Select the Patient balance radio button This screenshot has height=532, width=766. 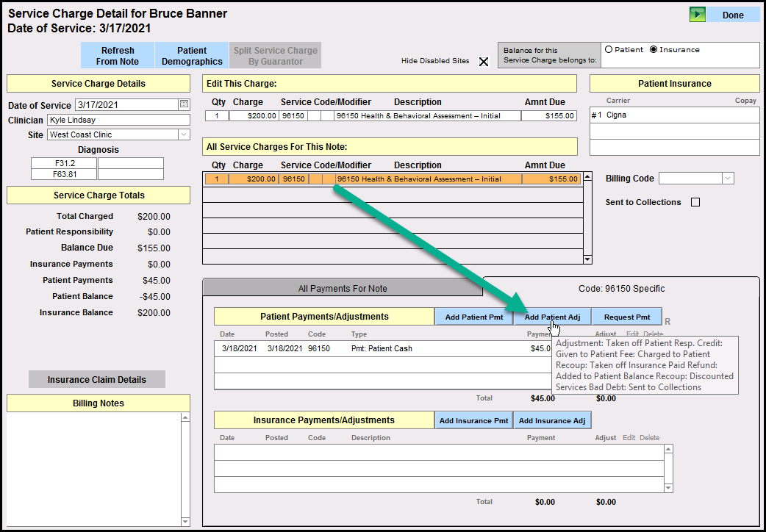click(609, 50)
